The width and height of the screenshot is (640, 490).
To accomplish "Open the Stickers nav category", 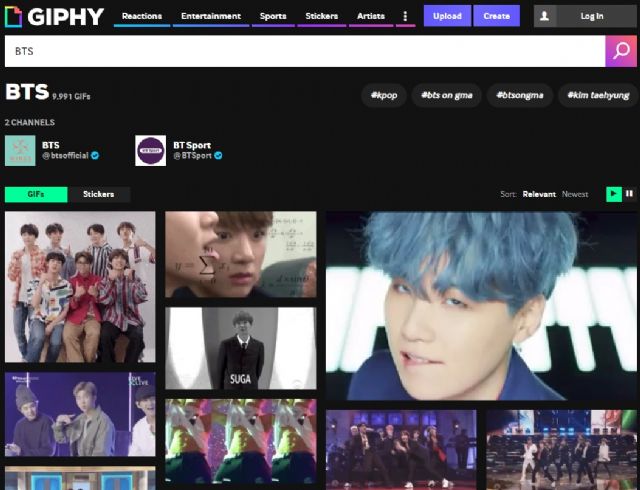I will click(322, 16).
